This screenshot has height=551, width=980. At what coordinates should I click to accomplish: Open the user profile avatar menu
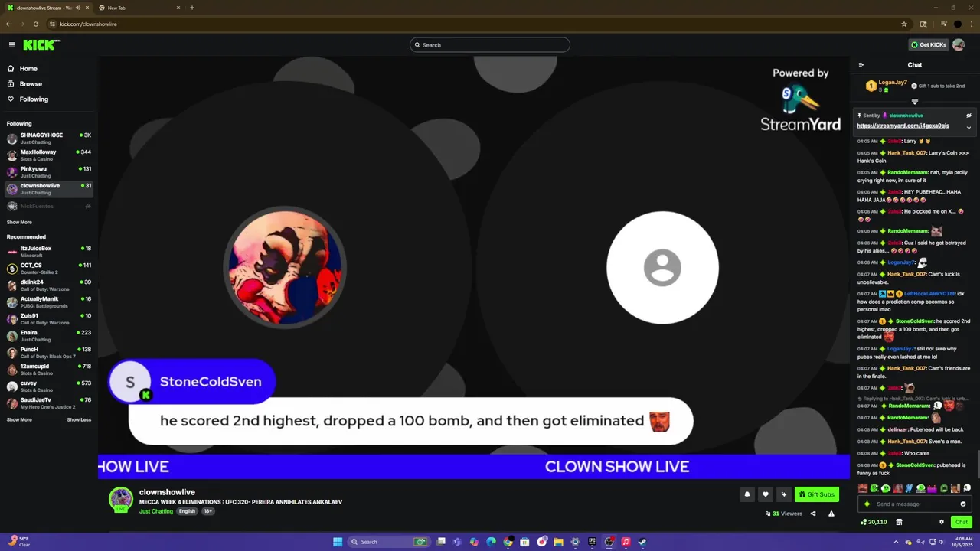coord(959,45)
